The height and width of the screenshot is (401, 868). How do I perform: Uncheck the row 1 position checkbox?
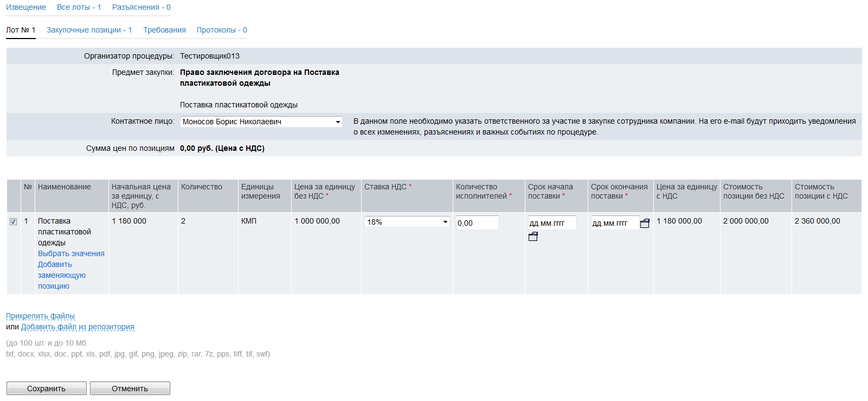[14, 221]
